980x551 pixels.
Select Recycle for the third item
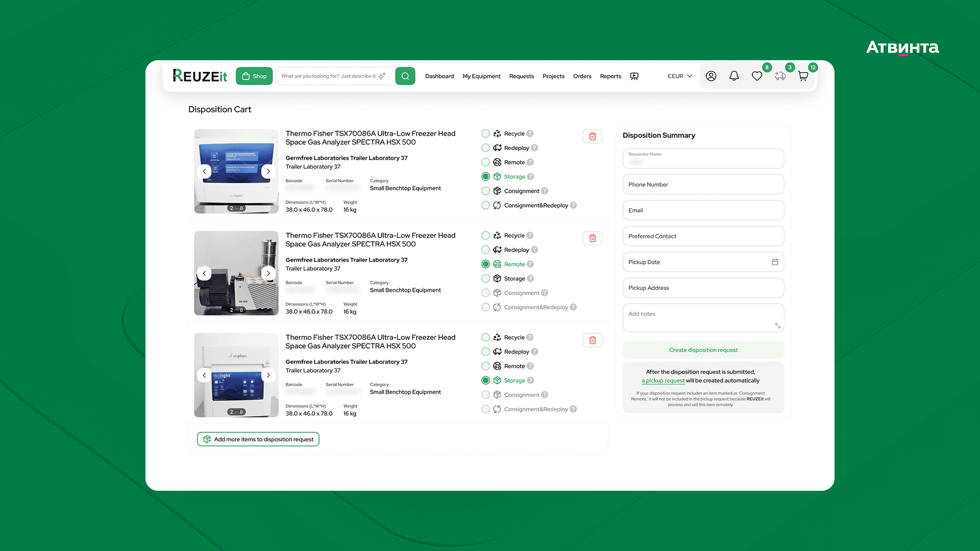click(485, 338)
